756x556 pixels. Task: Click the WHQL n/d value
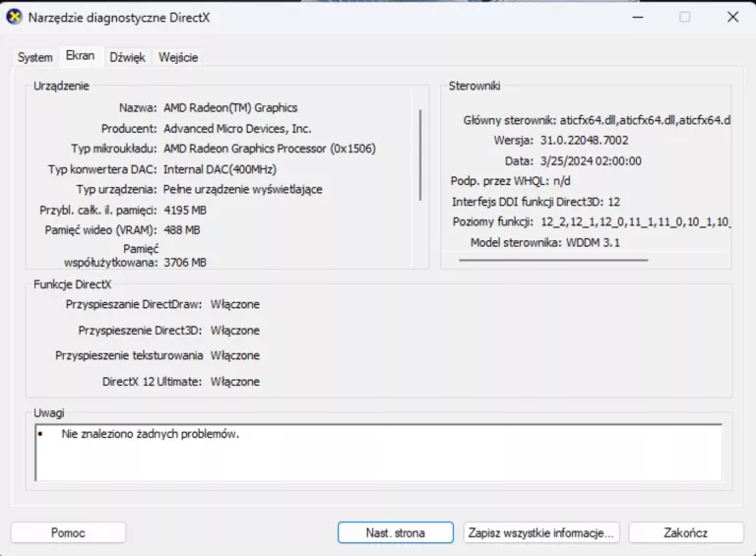(562, 181)
